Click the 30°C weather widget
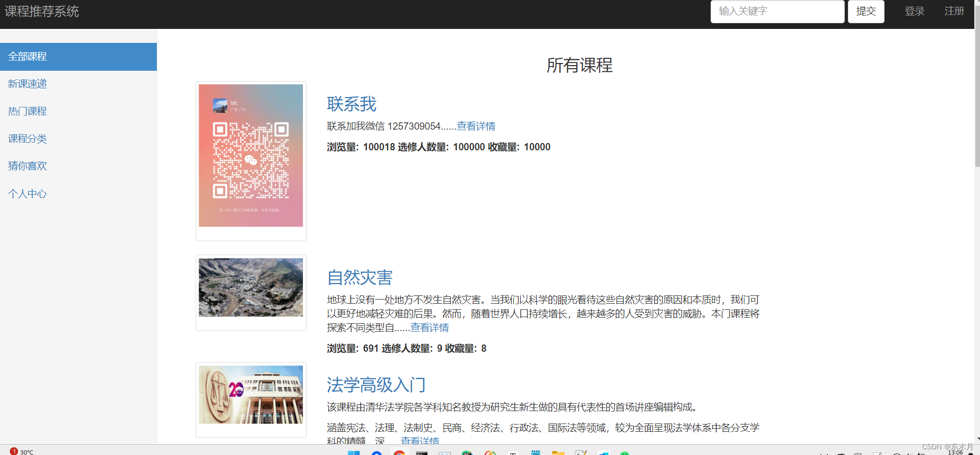 22,451
